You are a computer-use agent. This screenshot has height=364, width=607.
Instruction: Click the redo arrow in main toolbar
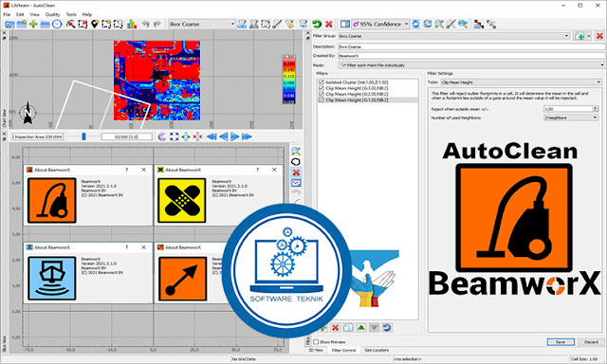click(157, 24)
